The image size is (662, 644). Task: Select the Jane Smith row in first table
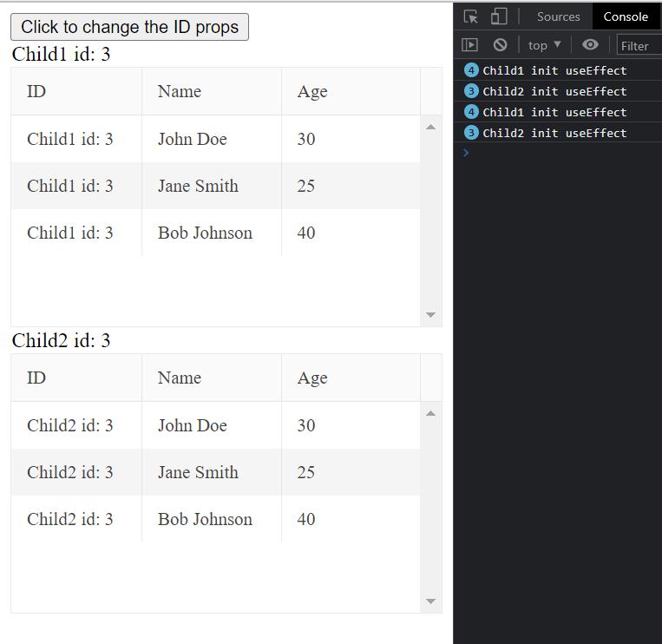(x=198, y=186)
